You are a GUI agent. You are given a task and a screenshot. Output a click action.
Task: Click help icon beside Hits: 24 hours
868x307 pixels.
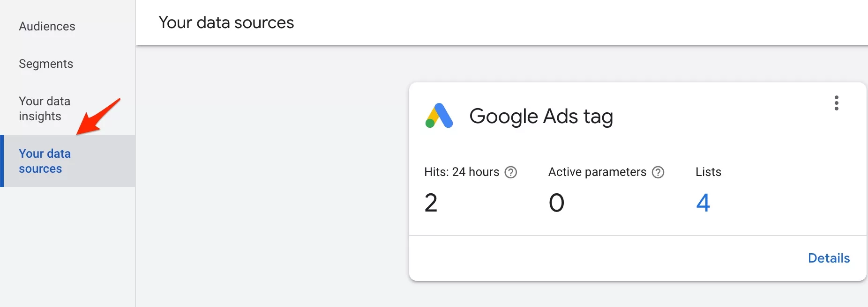(x=510, y=172)
